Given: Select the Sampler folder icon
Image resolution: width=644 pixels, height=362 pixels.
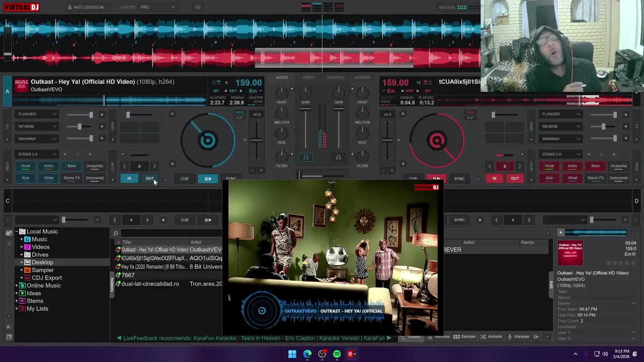Looking at the screenshot, I should coord(28,270).
